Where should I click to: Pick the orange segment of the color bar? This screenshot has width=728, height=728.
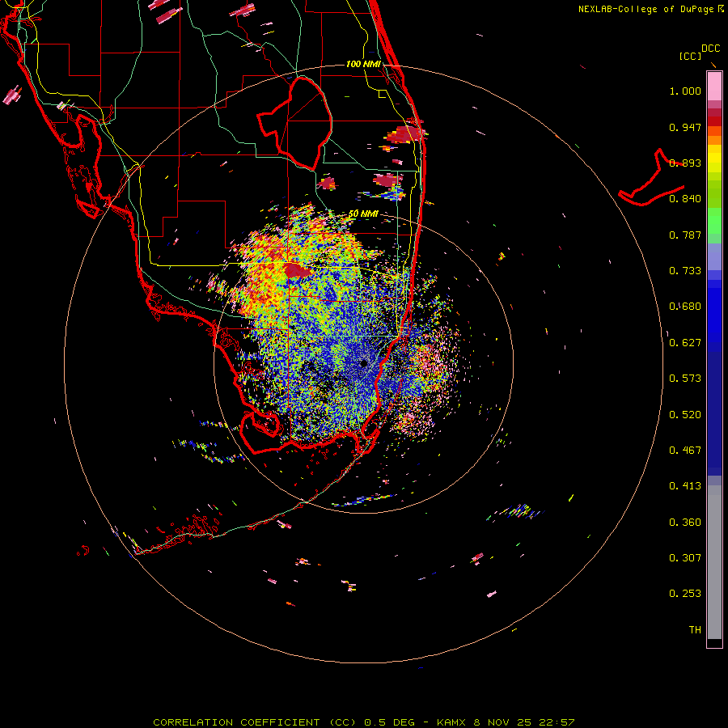(x=714, y=140)
